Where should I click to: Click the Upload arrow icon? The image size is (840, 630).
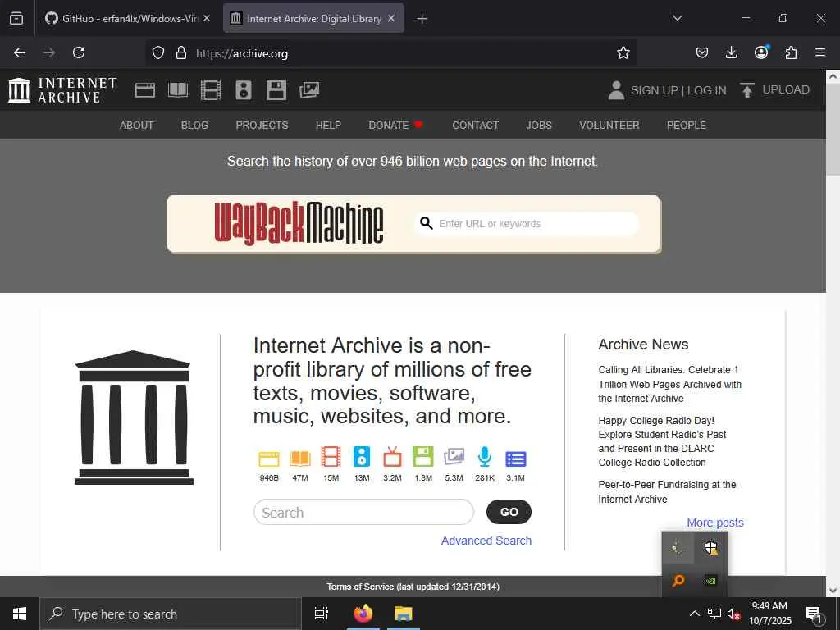(746, 90)
